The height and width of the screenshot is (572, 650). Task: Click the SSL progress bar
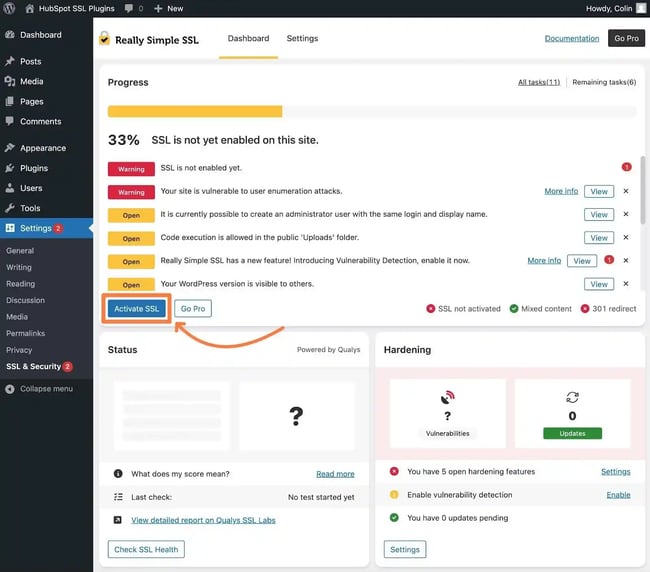point(371,112)
